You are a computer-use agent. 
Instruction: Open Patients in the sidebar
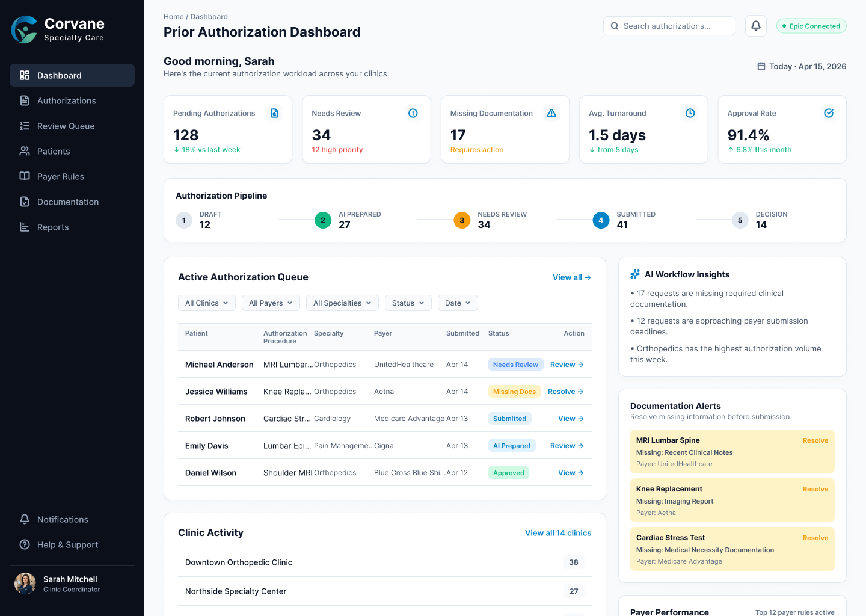[72, 151]
